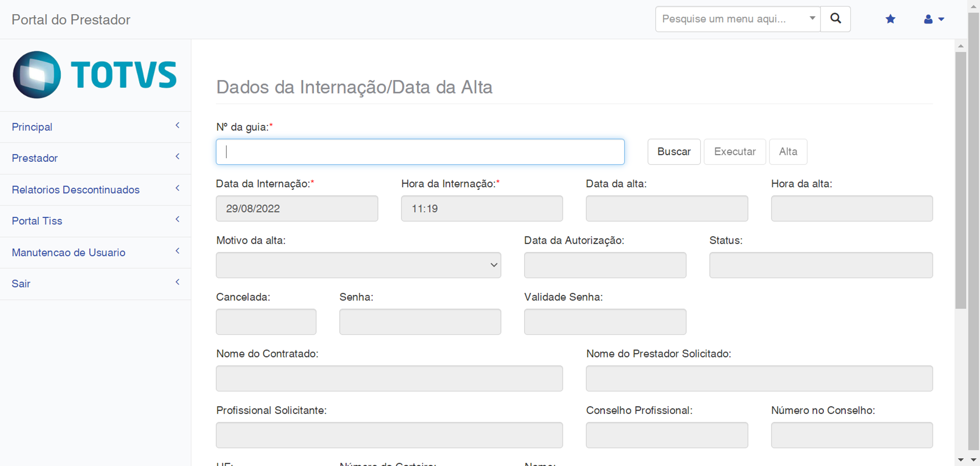Screen dimensions: 980x466
Task: Click the Portal do Prestador title
Action: click(71, 20)
